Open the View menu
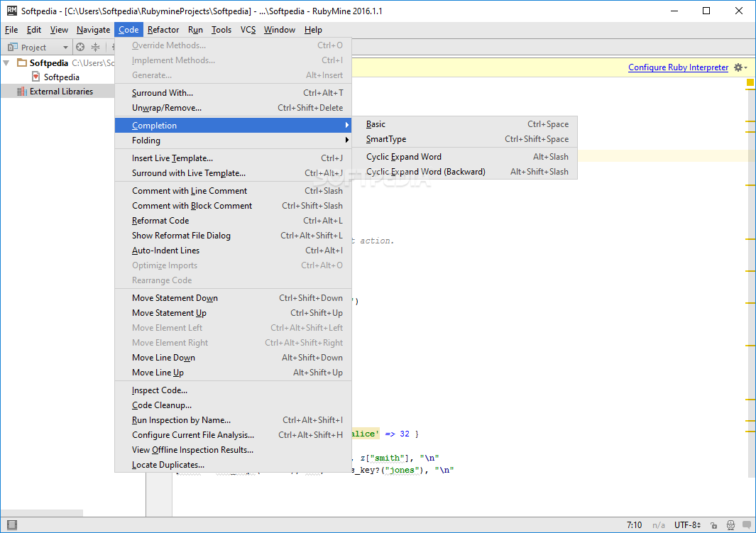This screenshot has height=533, width=756. [59, 30]
